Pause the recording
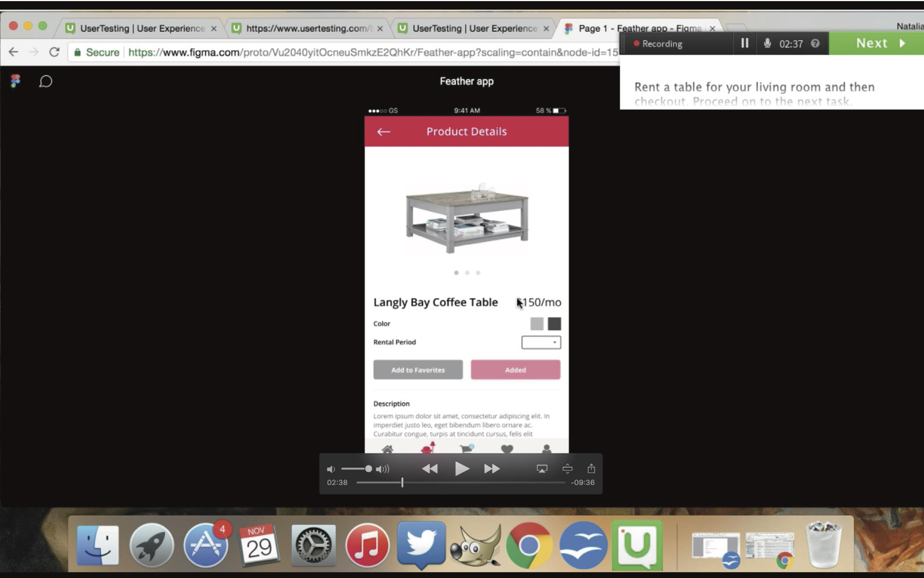924x578 pixels. (745, 43)
